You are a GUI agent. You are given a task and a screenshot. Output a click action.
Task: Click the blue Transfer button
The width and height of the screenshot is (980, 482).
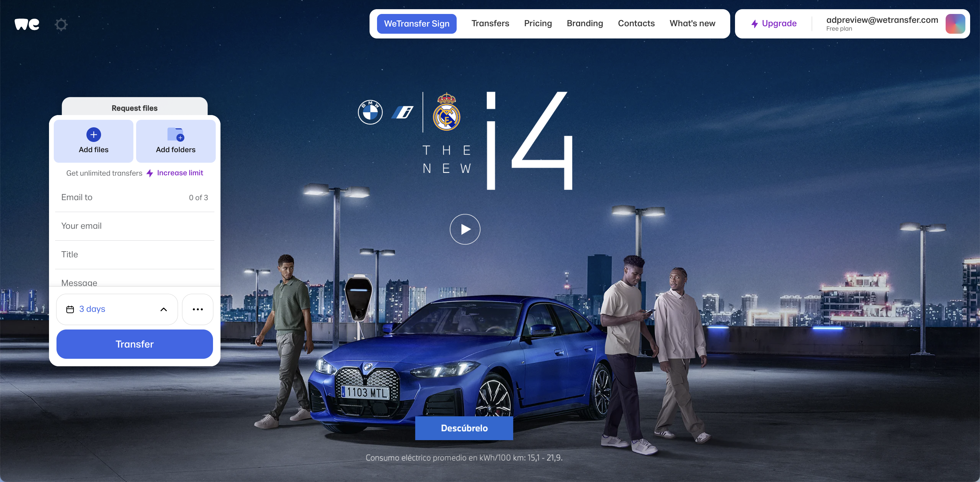coord(135,344)
